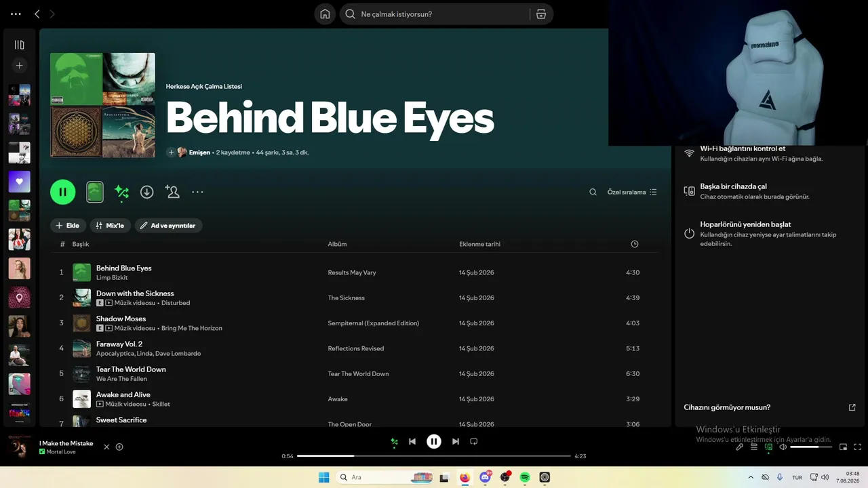The image size is (868, 488).
Task: Select the 'Behind Blue Eyes' track title
Action: 124,268
